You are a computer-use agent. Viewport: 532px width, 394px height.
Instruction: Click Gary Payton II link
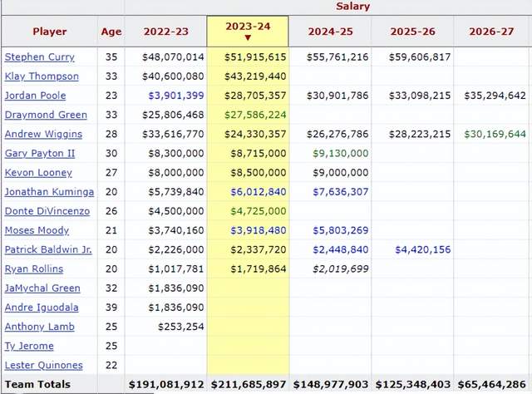pos(40,153)
